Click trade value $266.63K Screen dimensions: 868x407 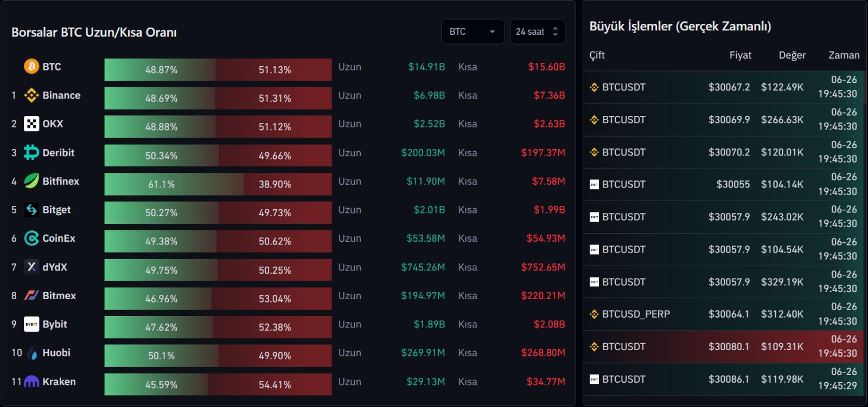(782, 120)
